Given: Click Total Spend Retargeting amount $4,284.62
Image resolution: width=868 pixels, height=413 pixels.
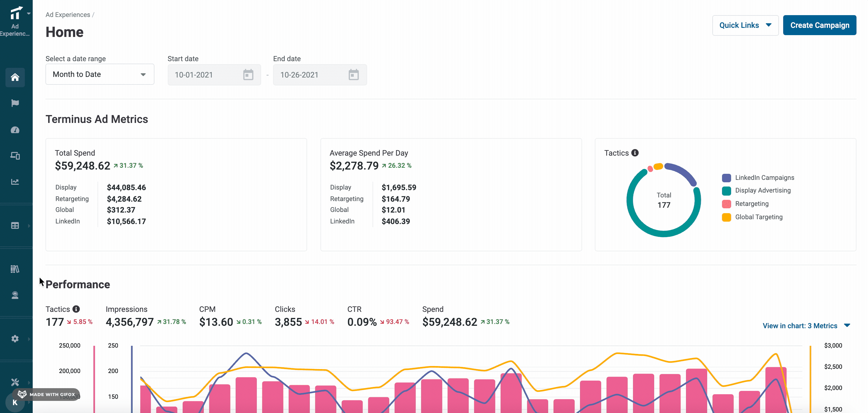Looking at the screenshot, I should click(x=124, y=199).
